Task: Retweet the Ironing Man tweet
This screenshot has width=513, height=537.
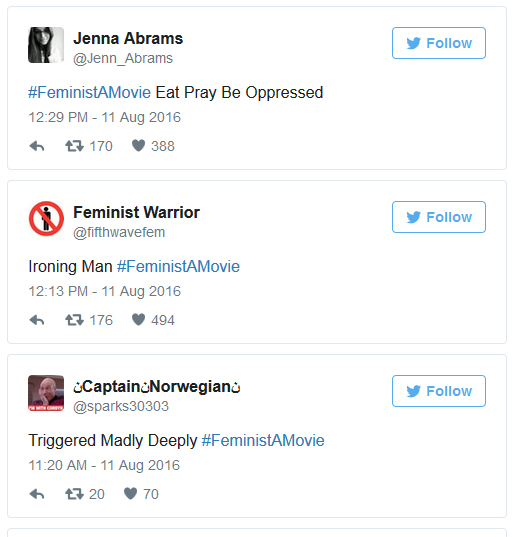Action: coord(74,320)
